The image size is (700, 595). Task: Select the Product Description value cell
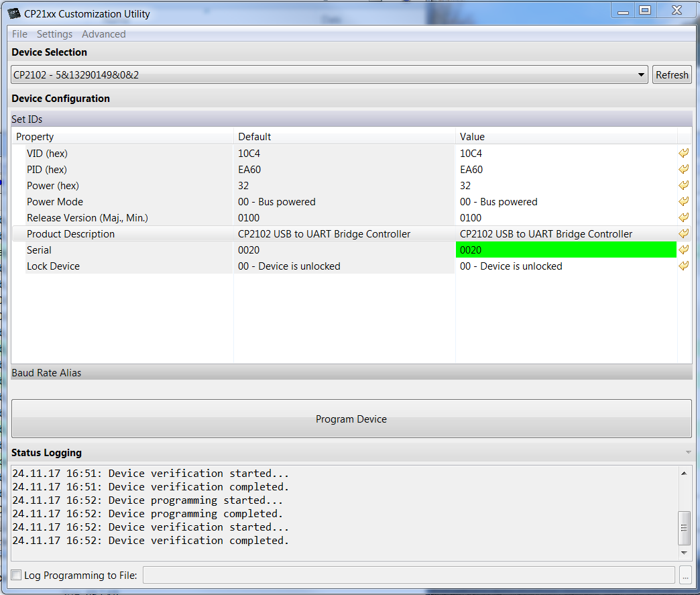[566, 233]
